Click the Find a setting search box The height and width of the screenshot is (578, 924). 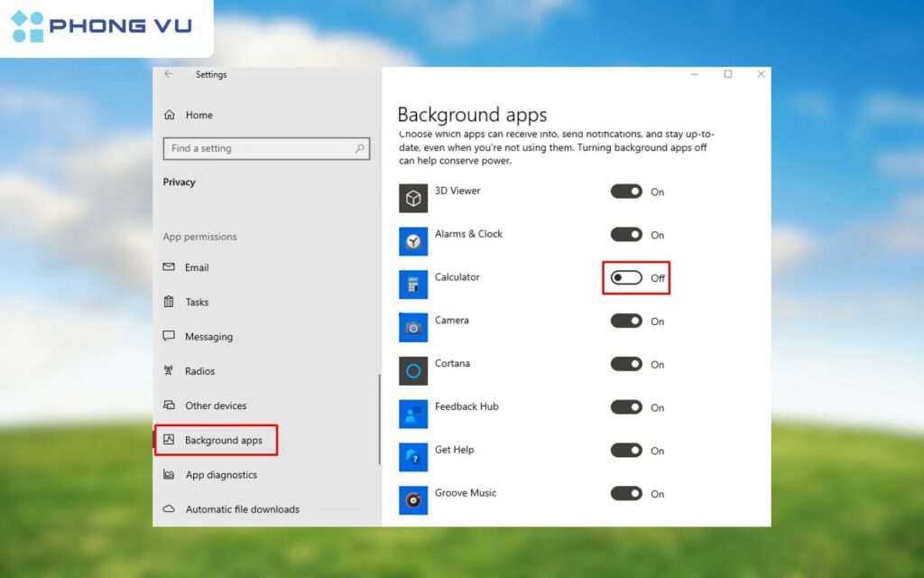266,148
